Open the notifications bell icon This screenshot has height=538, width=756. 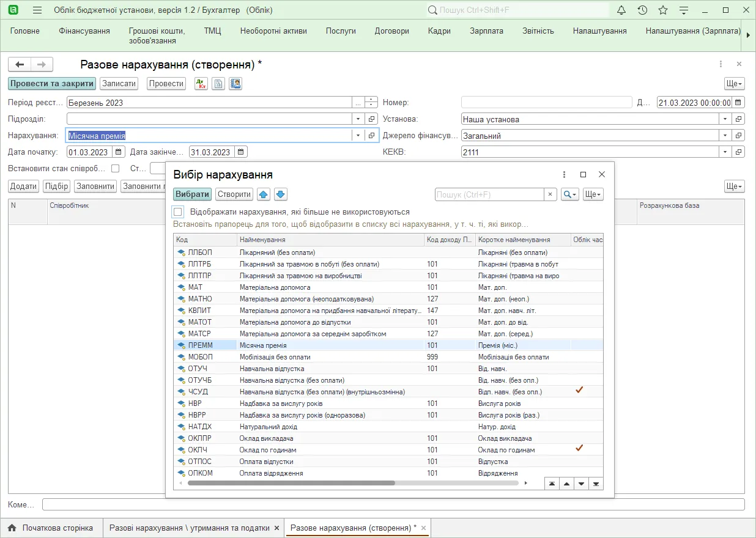tap(621, 10)
